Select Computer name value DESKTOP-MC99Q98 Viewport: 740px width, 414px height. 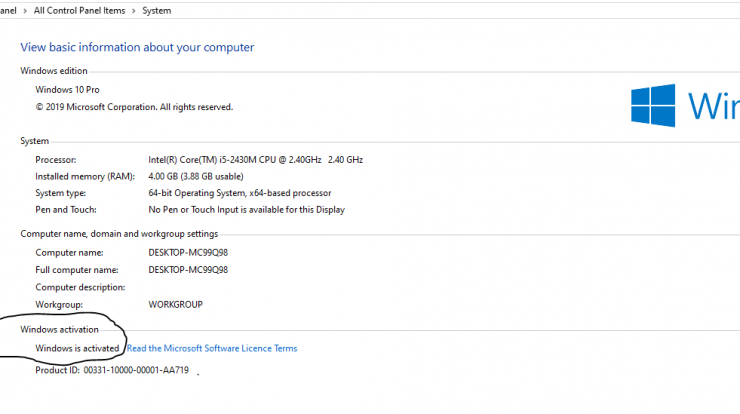coord(188,253)
